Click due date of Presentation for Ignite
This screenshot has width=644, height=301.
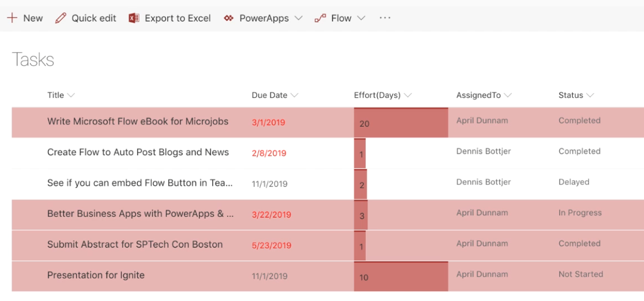(269, 276)
